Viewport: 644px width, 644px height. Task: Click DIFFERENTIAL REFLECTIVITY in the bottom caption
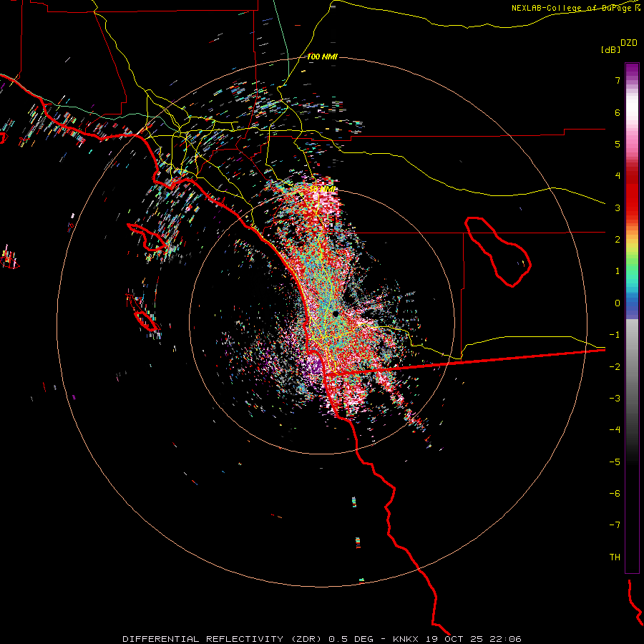click(203, 639)
